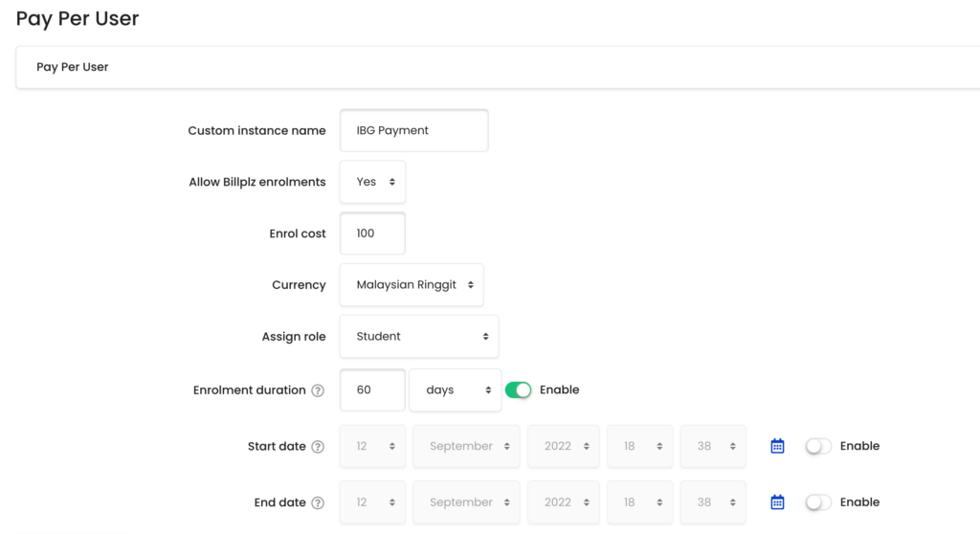Open the enrolment duration days unit dropdown
Viewport: 980px width, 534px height.
click(x=455, y=389)
